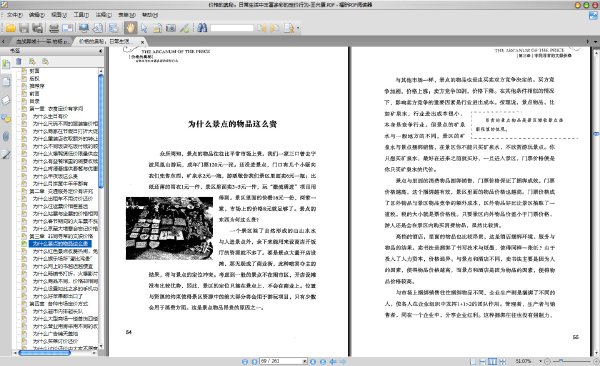The height and width of the screenshot is (366, 600).
Task: Click the Save As icon
Action: [37, 28]
